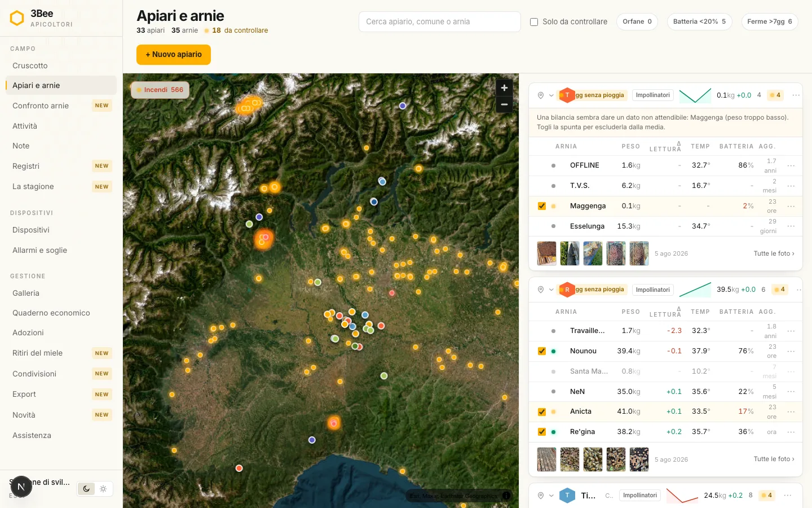The image size is (812, 508).
Task: Open Cruscotto in sidebar
Action: click(61, 65)
